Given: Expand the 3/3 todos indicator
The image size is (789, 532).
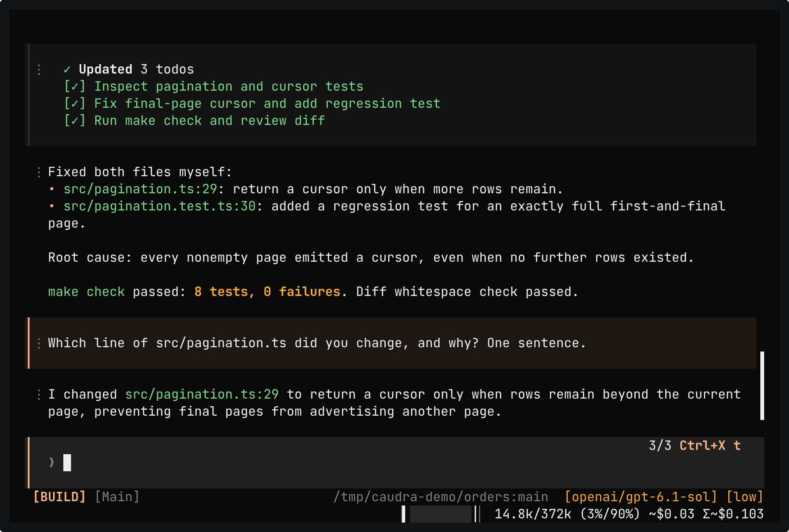Looking at the screenshot, I should click(660, 446).
